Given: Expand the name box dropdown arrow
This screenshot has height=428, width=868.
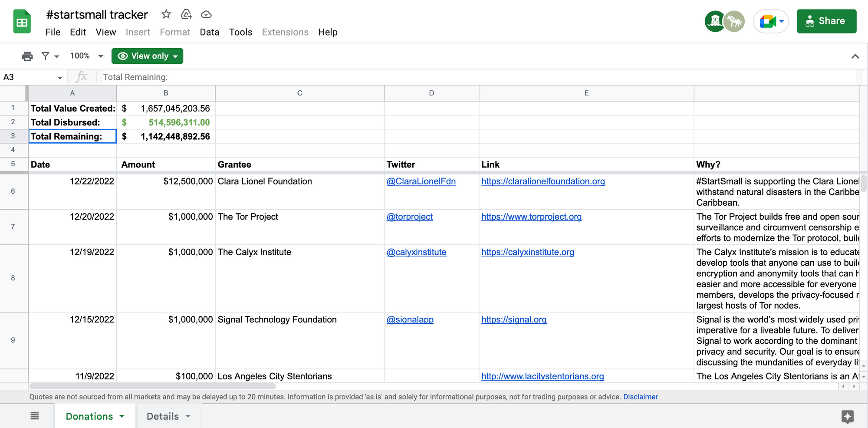Looking at the screenshot, I should (60, 78).
